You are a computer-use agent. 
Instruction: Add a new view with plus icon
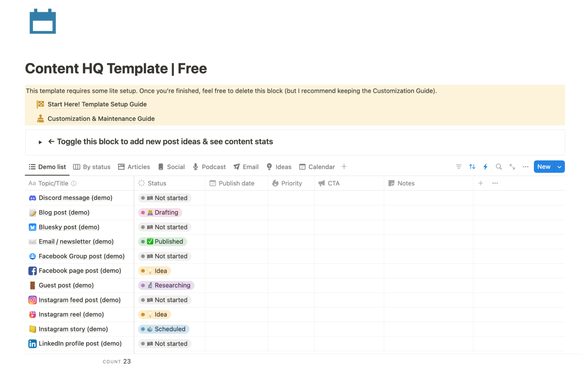[344, 167]
